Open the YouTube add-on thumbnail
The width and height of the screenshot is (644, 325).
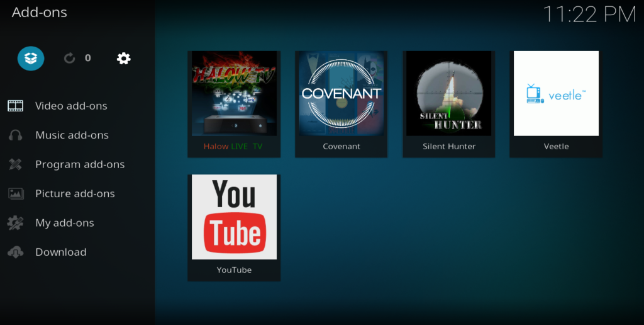tap(234, 217)
